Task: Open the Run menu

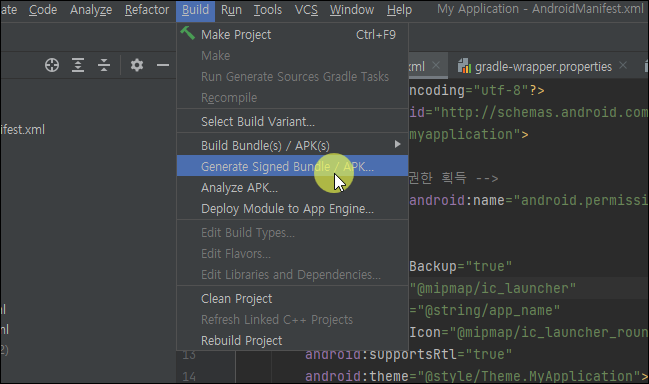Action: click(x=231, y=10)
